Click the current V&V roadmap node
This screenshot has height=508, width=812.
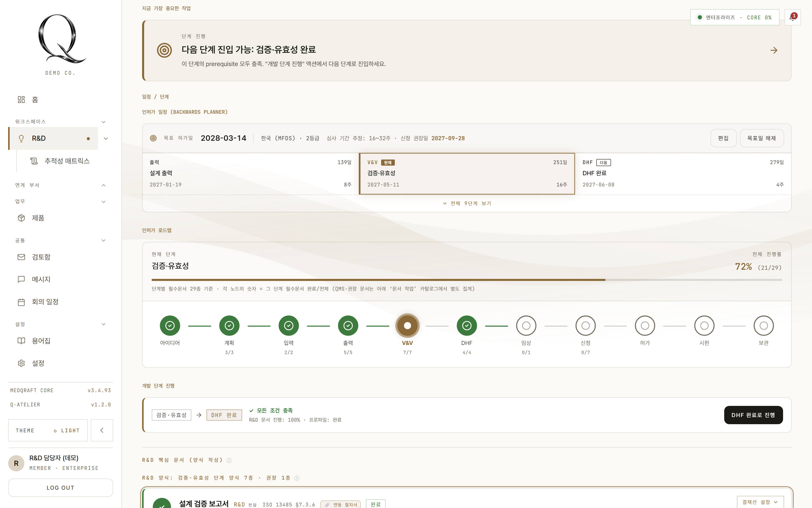point(407,326)
